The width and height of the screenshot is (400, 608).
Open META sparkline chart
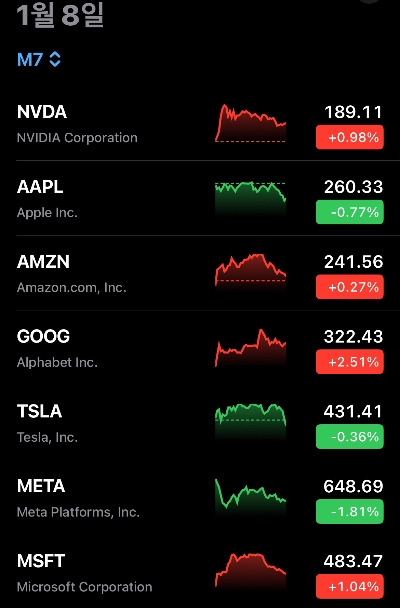[250, 496]
